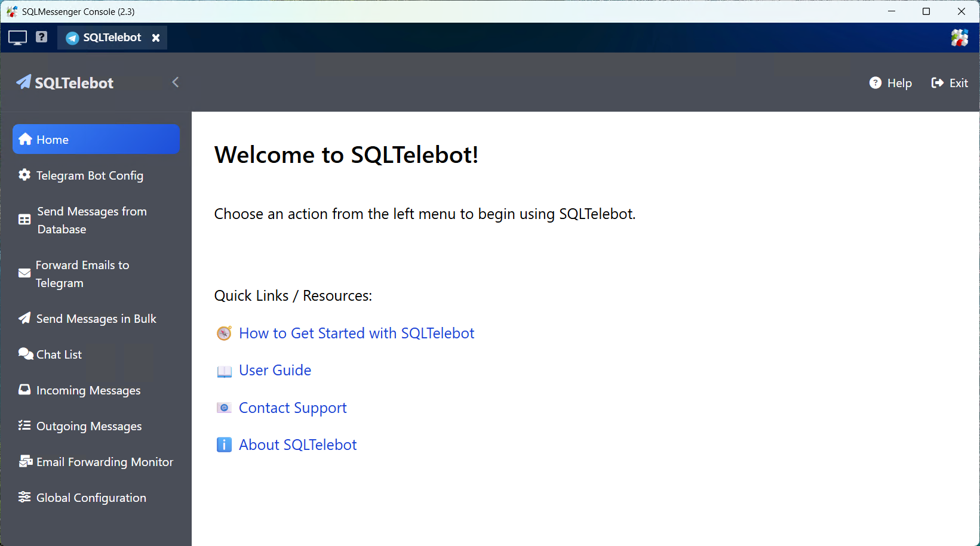Click the Contact Support link
The image size is (980, 546).
293,408
